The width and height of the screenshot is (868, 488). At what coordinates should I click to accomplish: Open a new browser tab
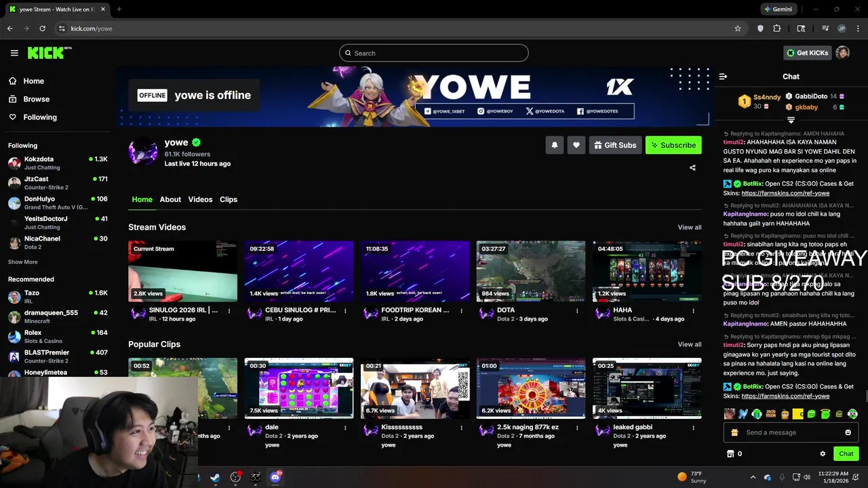pyautogui.click(x=119, y=9)
